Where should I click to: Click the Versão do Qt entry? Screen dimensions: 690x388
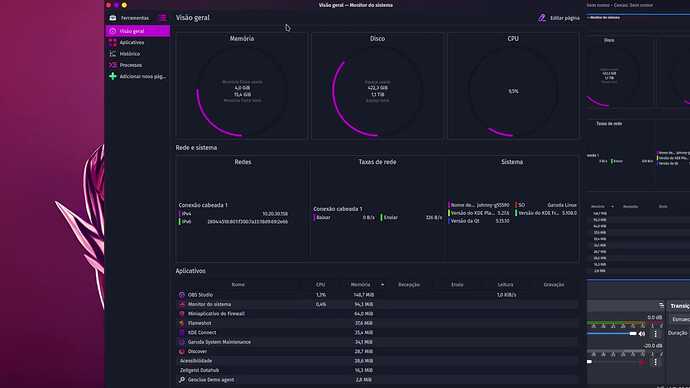coord(479,221)
